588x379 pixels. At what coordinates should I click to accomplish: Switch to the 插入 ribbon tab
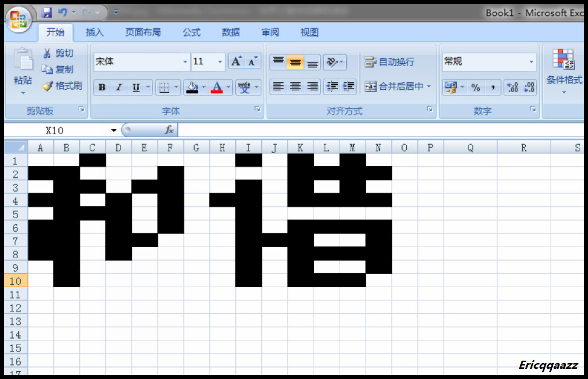pyautogui.click(x=95, y=32)
